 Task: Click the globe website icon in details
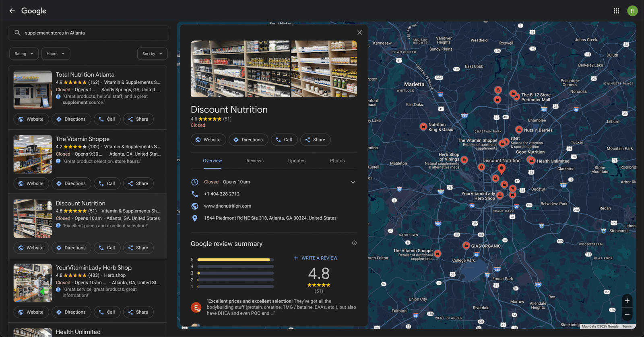tap(195, 206)
